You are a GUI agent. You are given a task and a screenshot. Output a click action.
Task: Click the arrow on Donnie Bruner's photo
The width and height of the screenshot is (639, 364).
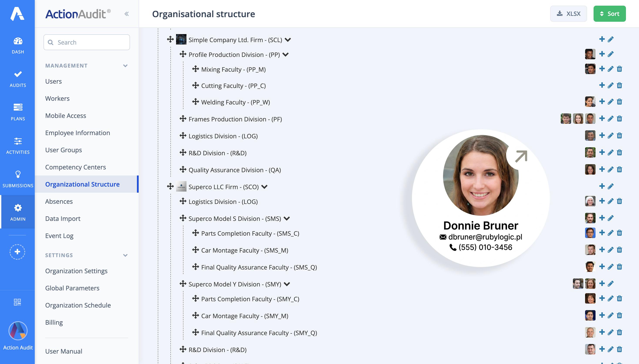pyautogui.click(x=521, y=156)
